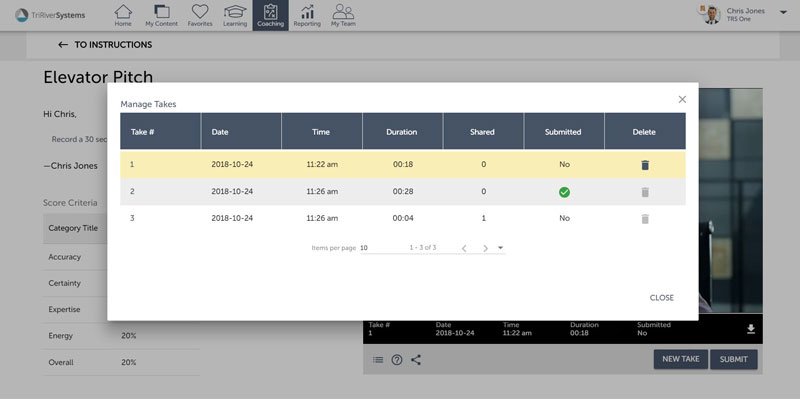Click the share icon under the video

pyautogui.click(x=416, y=360)
